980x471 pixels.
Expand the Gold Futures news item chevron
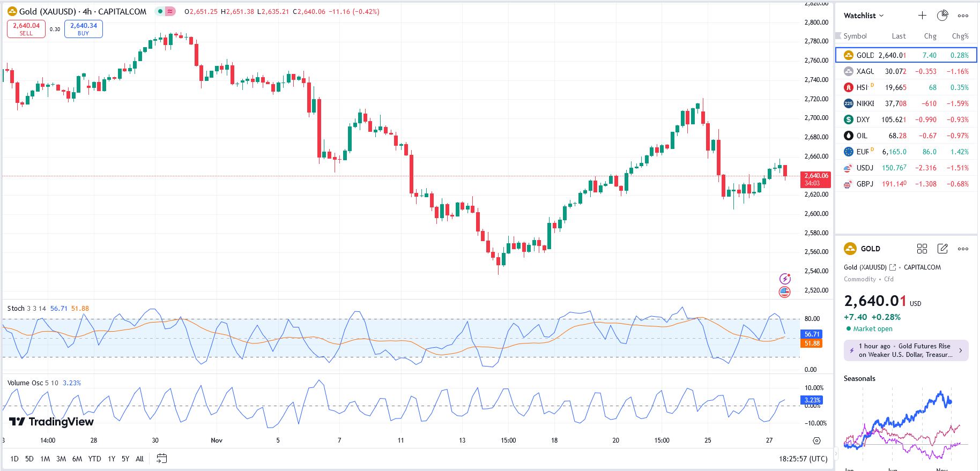960,350
